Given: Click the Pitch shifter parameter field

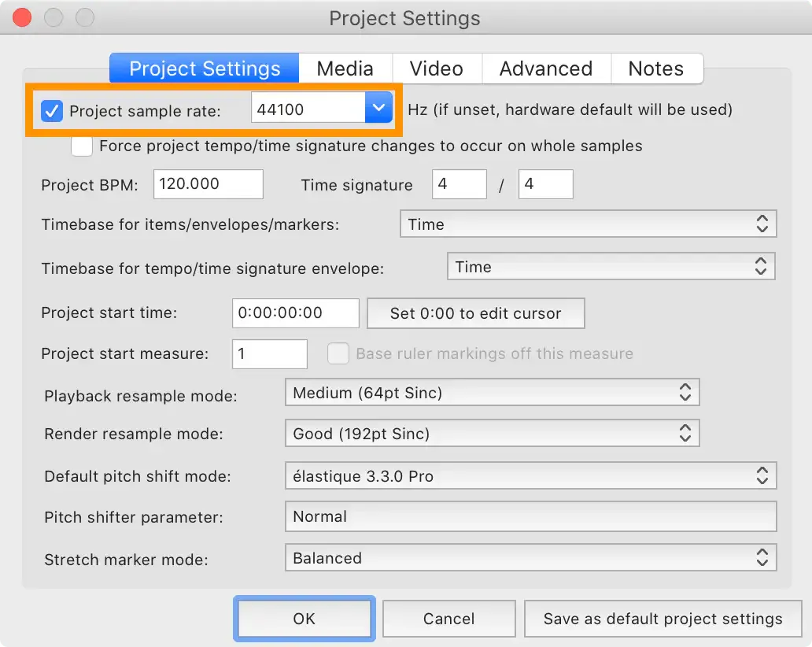Looking at the screenshot, I should (530, 516).
